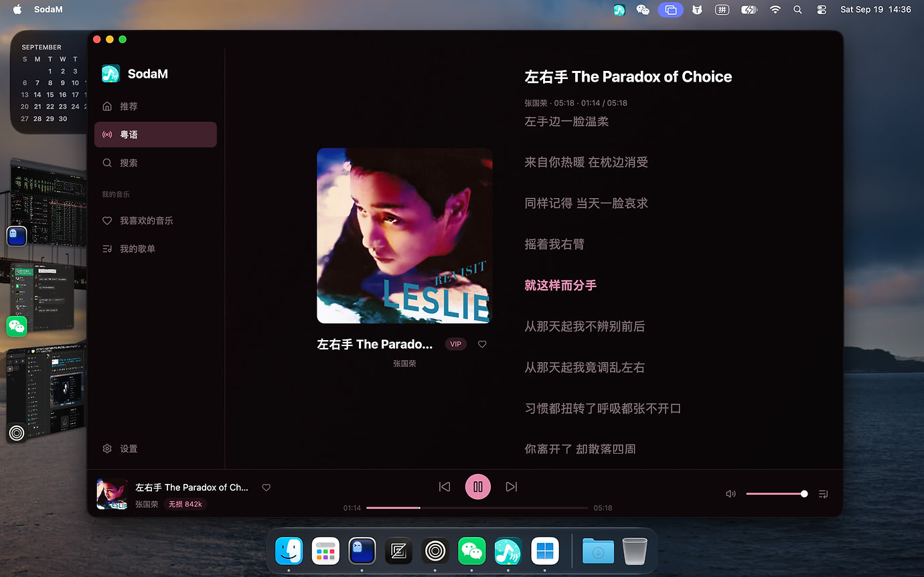This screenshot has width=924, height=577.
Task: Favorite the song under the album cover
Action: pos(482,344)
